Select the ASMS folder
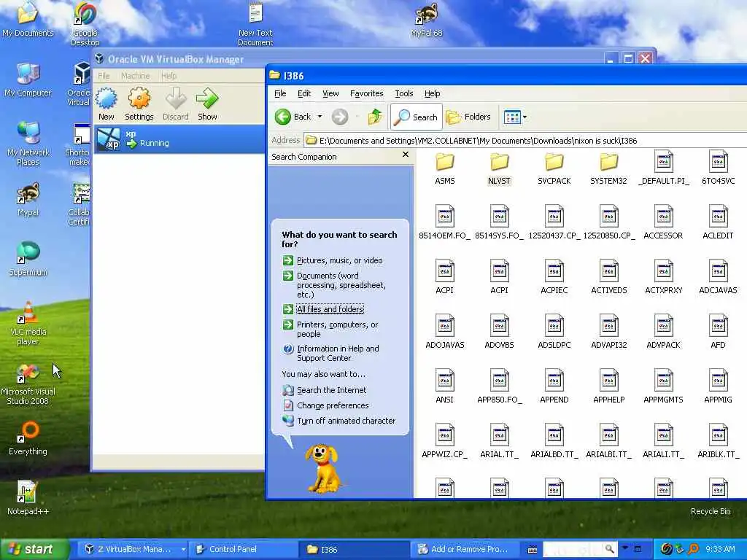This screenshot has width=747, height=560. [445, 168]
